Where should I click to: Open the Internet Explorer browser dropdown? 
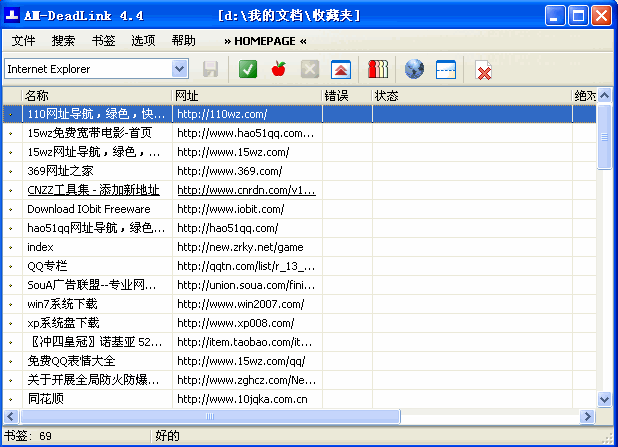pyautogui.click(x=180, y=69)
